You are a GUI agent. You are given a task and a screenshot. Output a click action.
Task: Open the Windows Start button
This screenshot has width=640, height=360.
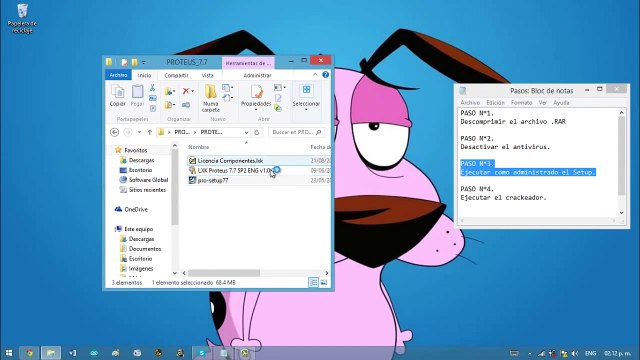pyautogui.click(x=9, y=353)
